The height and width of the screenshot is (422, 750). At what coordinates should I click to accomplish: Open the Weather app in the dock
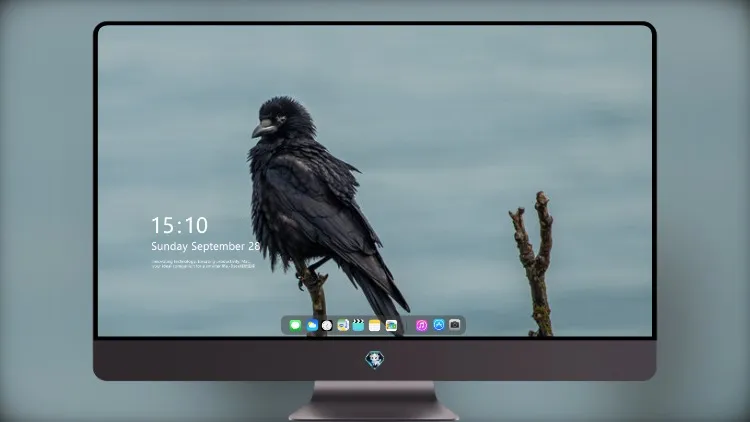coord(312,325)
